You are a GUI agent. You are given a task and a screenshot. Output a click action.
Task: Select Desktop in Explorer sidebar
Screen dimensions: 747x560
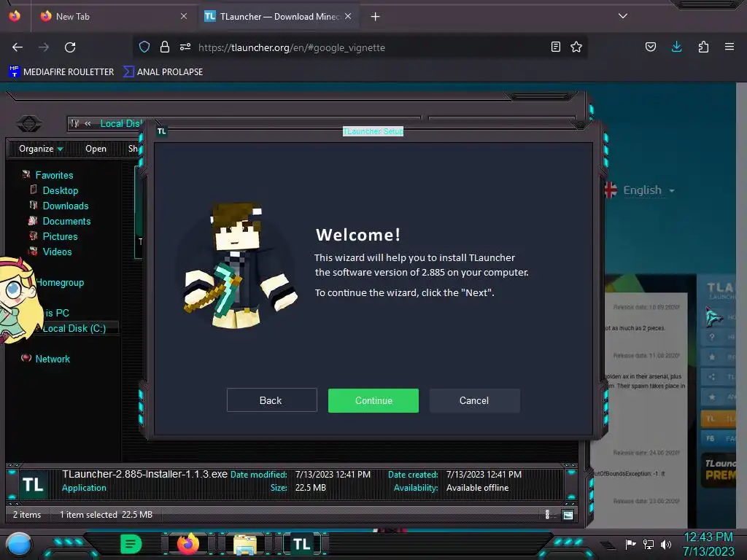pyautogui.click(x=61, y=190)
